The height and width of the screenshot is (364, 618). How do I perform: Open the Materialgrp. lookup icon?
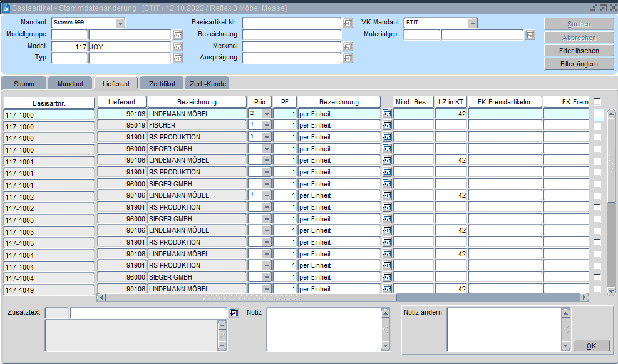[530, 35]
